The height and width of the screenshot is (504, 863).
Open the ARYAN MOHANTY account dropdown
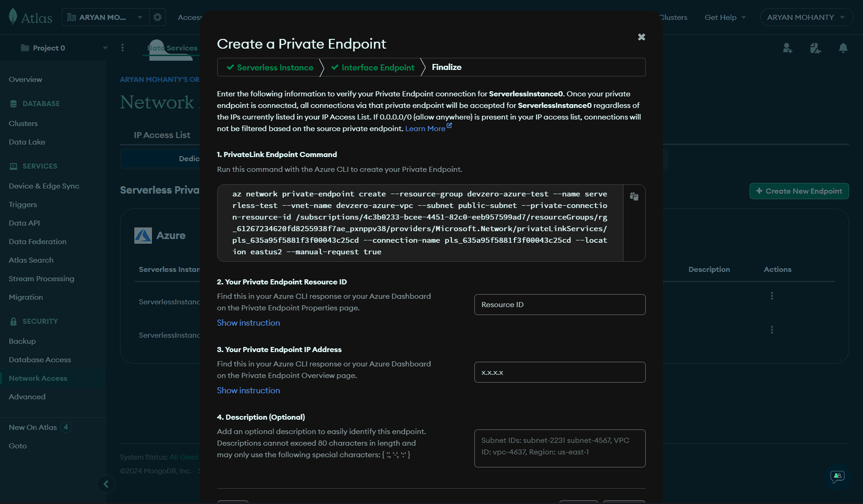point(806,17)
